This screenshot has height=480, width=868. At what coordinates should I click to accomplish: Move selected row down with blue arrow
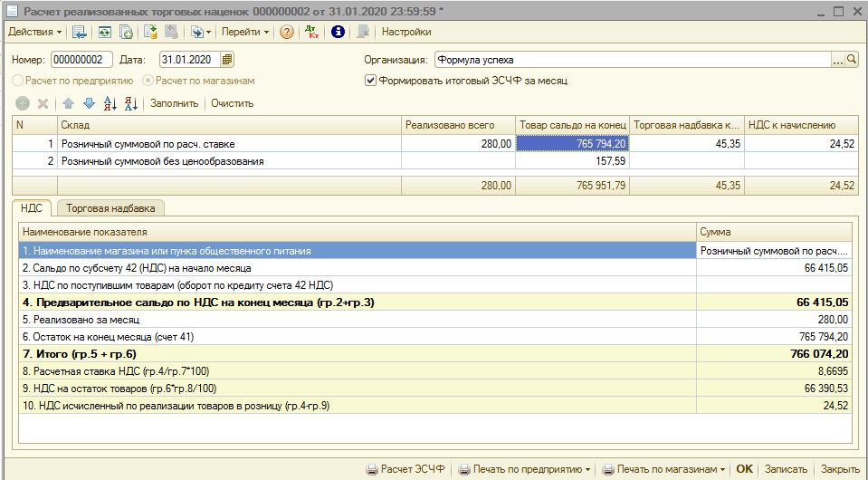coord(89,103)
